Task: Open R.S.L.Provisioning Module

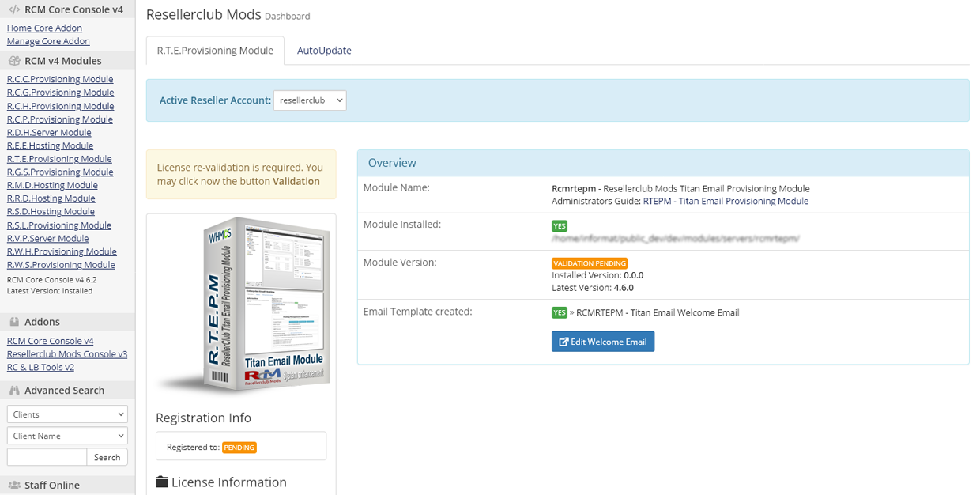Action: click(59, 225)
